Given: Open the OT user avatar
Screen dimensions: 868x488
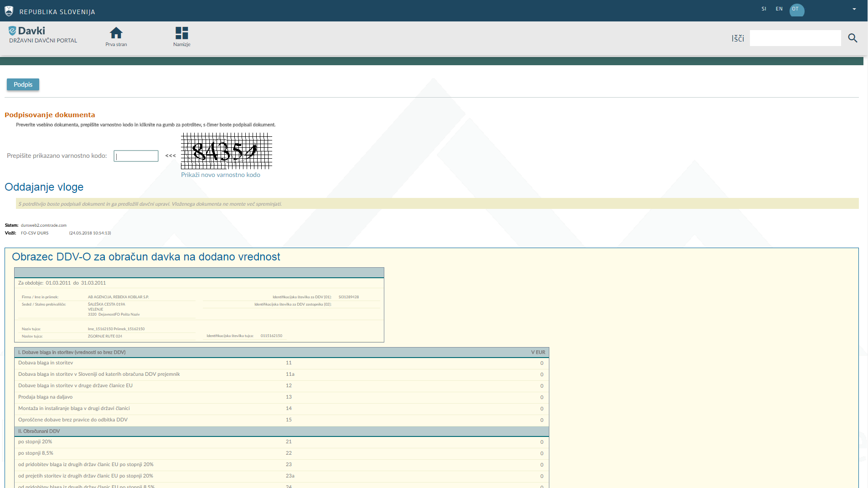Looking at the screenshot, I should pyautogui.click(x=796, y=10).
